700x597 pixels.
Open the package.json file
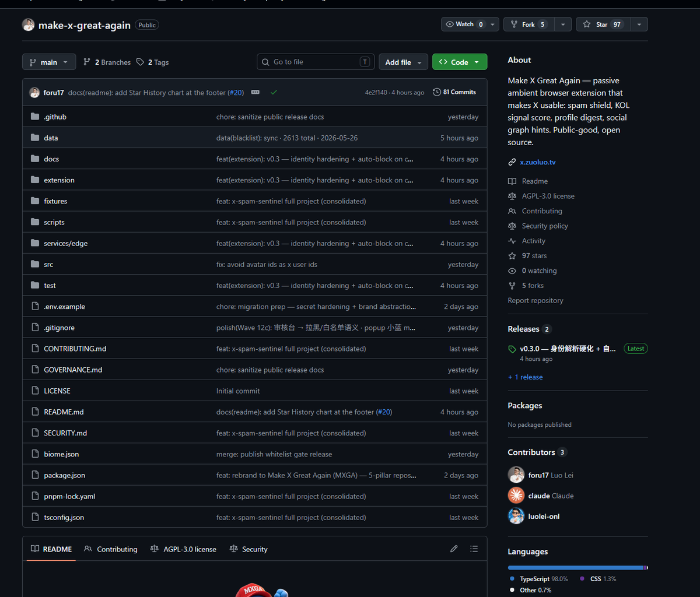pos(64,475)
